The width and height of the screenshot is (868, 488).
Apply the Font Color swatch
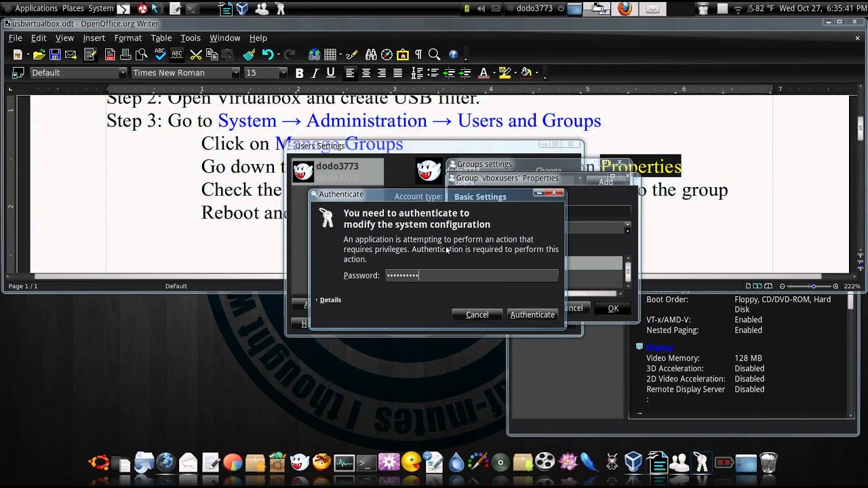484,73
